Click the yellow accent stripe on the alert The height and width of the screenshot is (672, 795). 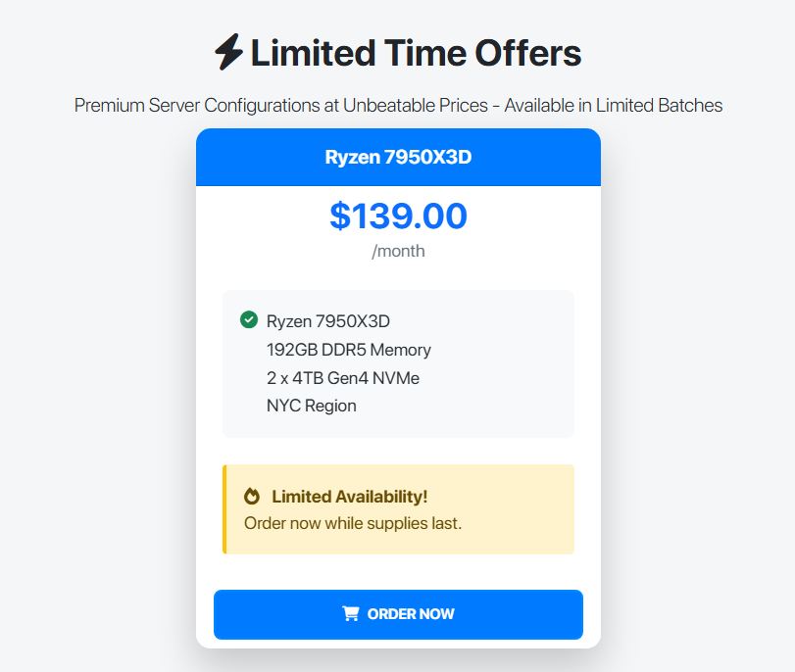(224, 509)
